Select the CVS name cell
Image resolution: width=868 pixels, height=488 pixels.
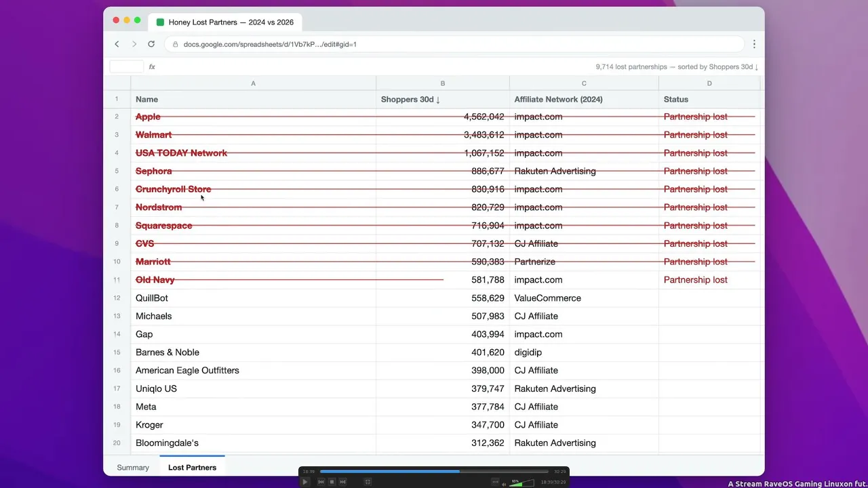pyautogui.click(x=254, y=243)
